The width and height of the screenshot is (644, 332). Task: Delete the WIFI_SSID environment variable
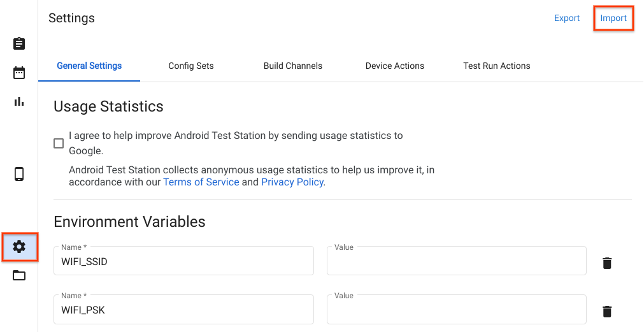607,263
